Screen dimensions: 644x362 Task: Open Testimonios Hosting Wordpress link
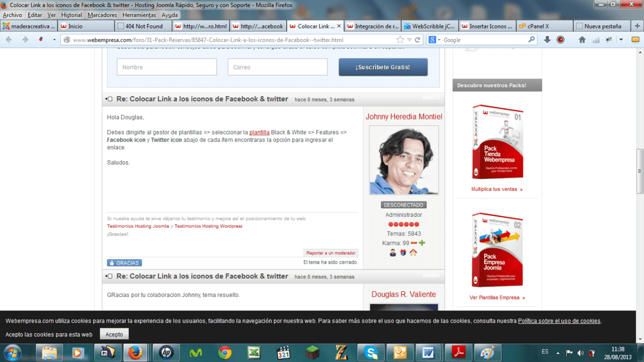click(208, 226)
